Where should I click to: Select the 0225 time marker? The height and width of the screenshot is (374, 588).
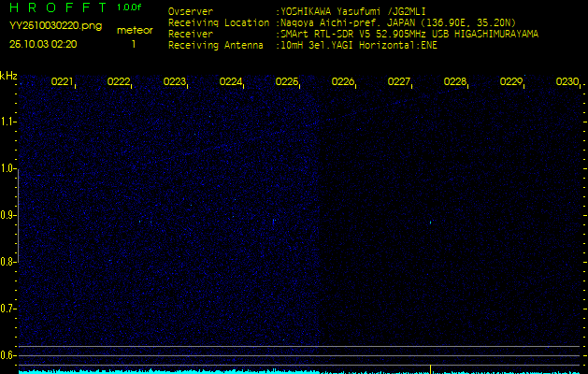click(x=287, y=82)
